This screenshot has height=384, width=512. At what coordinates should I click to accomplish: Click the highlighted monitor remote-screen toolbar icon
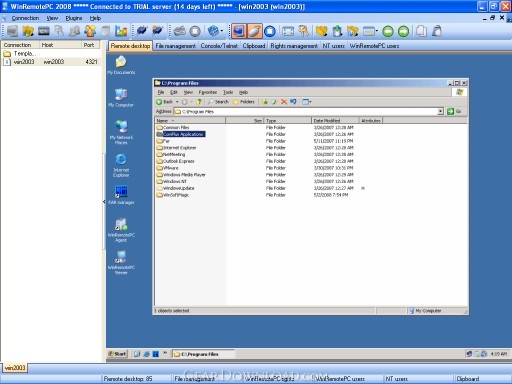pos(239,31)
